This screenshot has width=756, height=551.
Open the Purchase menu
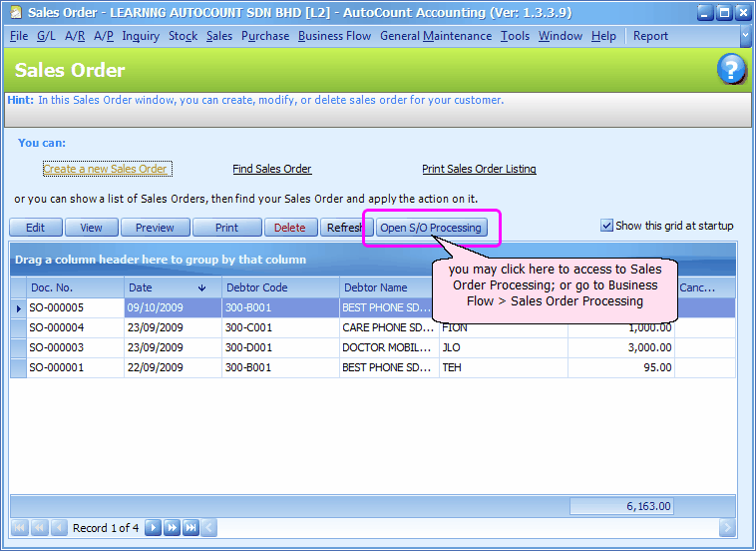click(x=265, y=36)
